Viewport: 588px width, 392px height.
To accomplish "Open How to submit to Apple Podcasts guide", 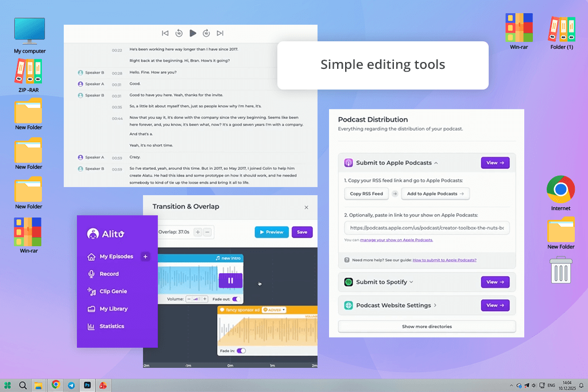I will tap(444, 260).
